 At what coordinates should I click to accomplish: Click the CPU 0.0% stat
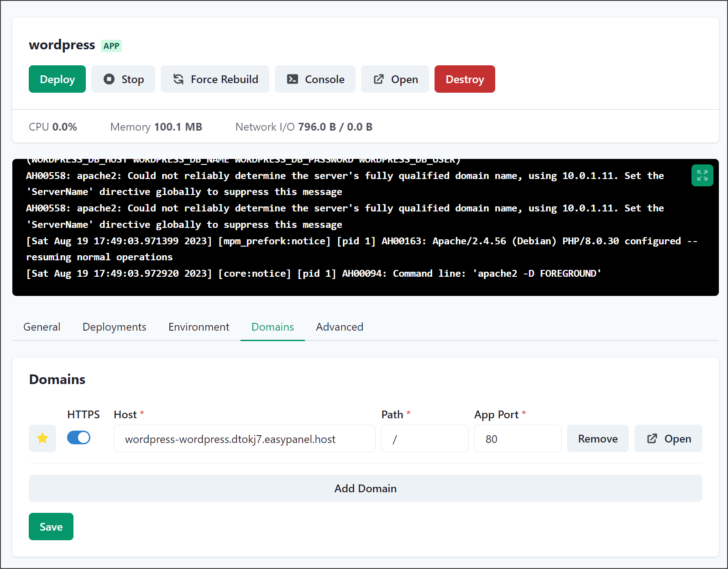click(53, 127)
